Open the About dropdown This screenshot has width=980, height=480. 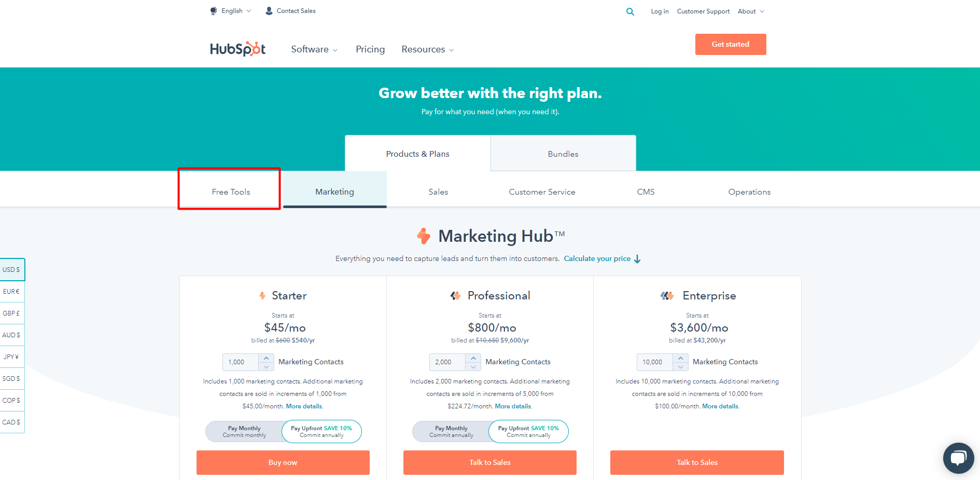[751, 11]
